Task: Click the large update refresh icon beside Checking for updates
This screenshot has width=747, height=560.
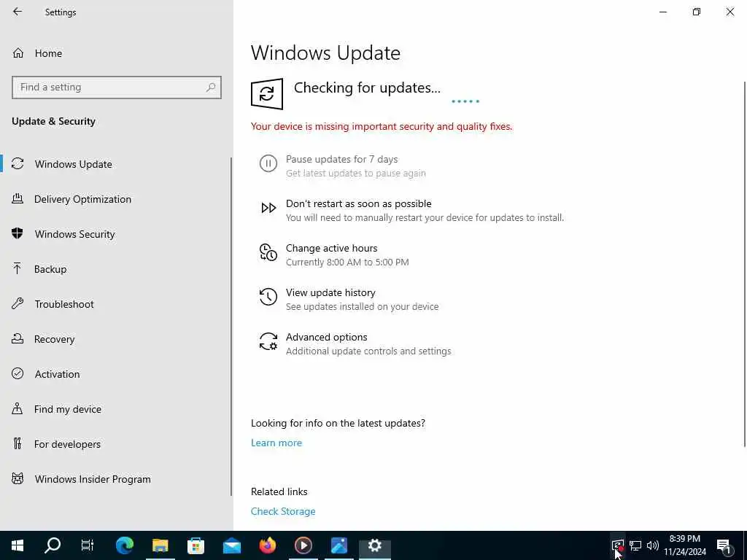Action: (267, 94)
